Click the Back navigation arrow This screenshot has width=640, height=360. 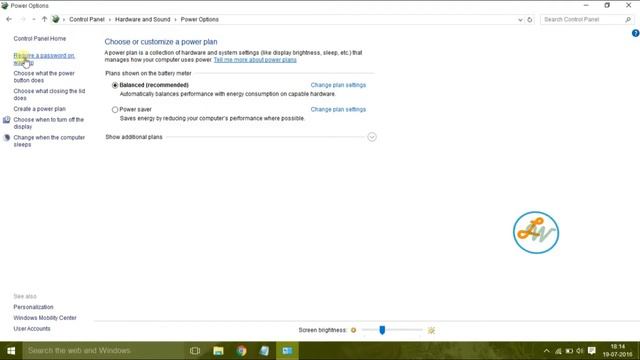pyautogui.click(x=9, y=19)
